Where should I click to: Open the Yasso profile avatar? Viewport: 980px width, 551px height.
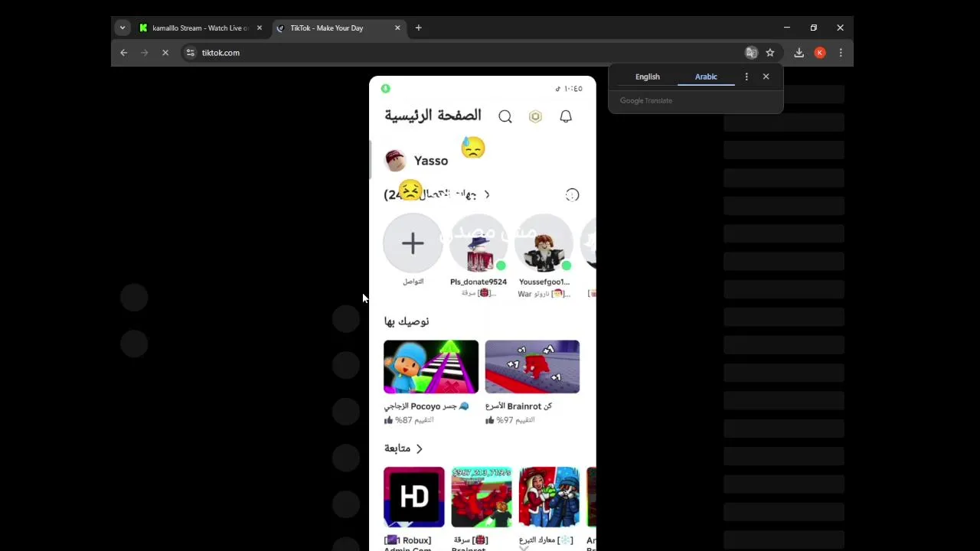coord(395,160)
